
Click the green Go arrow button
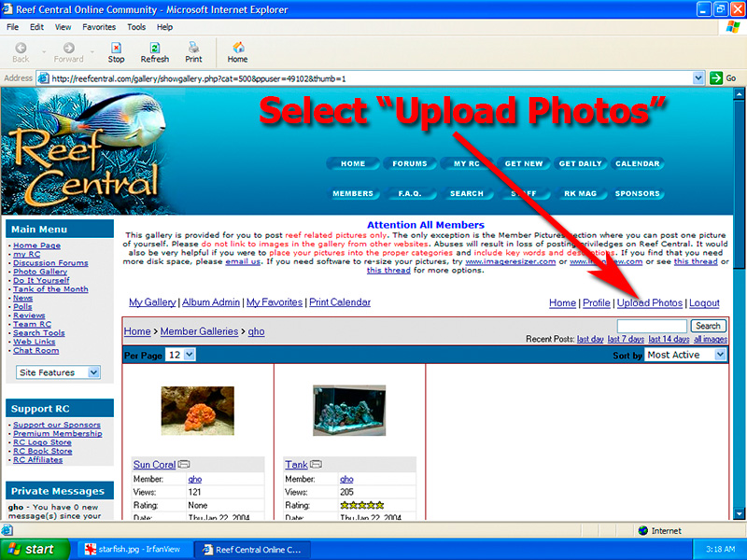pos(716,77)
